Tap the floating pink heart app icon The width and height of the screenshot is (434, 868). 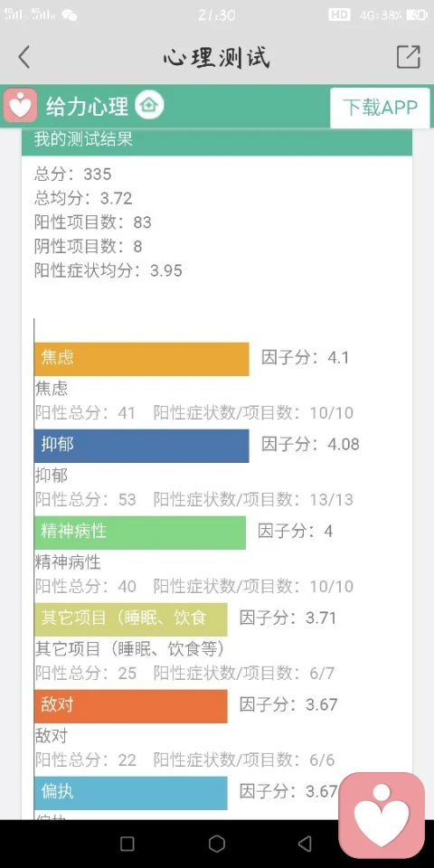pos(382,815)
